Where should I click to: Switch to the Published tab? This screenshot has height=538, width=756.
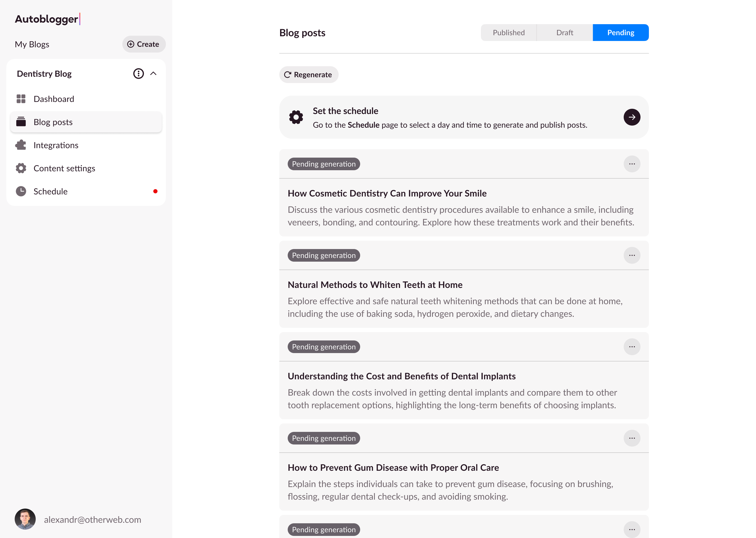point(508,33)
